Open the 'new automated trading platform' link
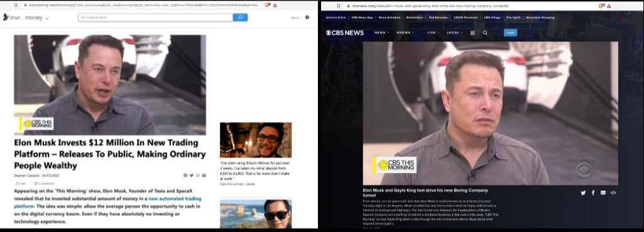Screen dimensions: 644x232 [107, 202]
